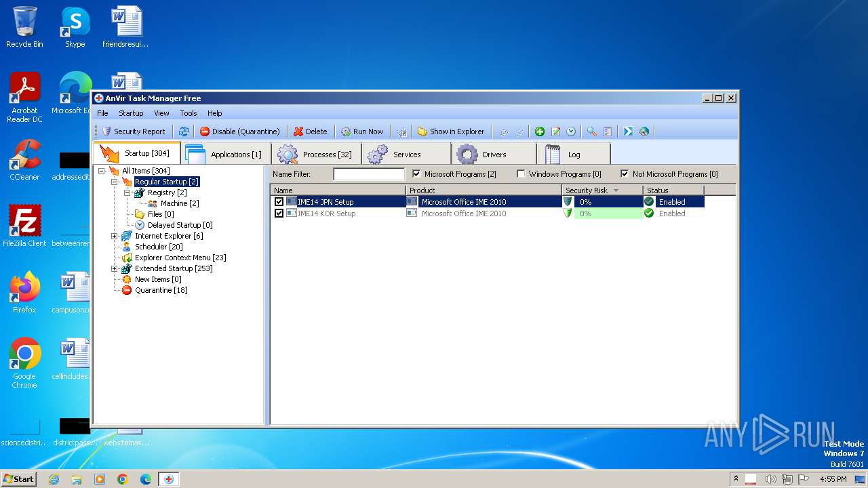Open the File menu
Image resolution: width=868 pixels, height=488 pixels.
point(102,113)
